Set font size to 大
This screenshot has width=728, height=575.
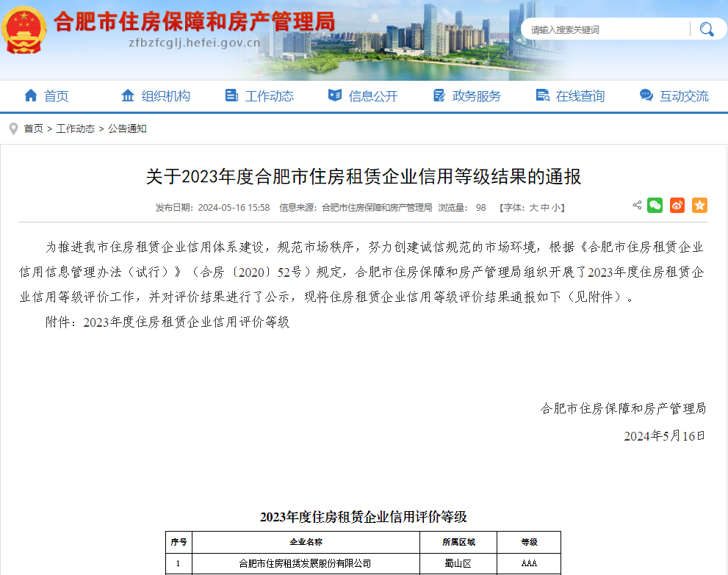(x=533, y=207)
